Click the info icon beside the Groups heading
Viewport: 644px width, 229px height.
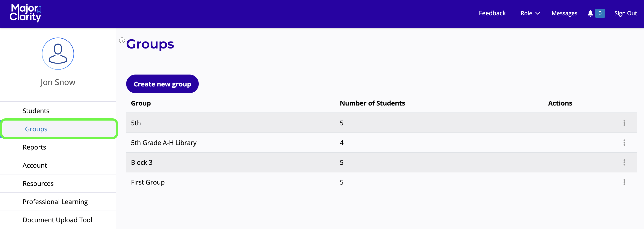[122, 40]
